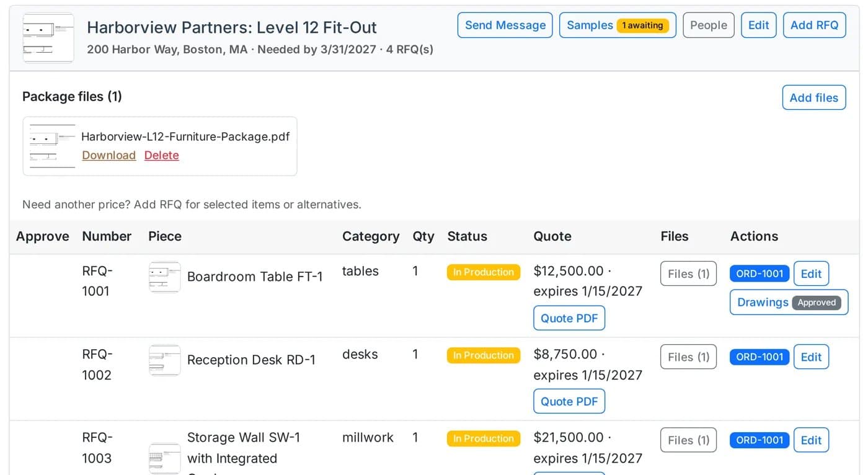Open Samples with 1 awaiting
Image resolution: width=868 pixels, height=475 pixels.
click(618, 25)
